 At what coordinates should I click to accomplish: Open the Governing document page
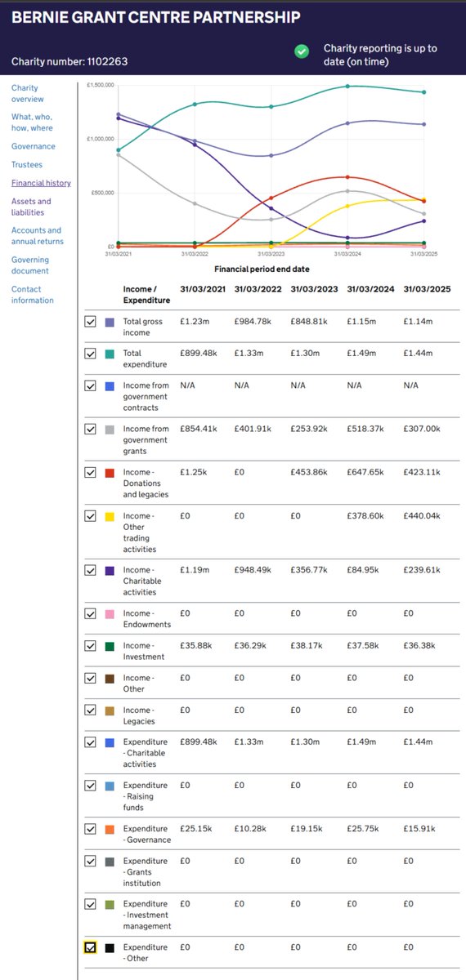pyautogui.click(x=30, y=265)
